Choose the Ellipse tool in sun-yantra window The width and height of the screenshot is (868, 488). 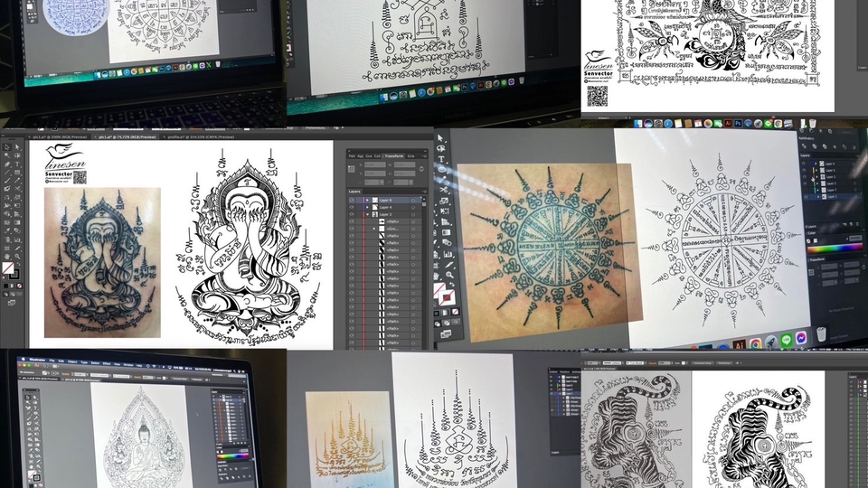click(442, 169)
